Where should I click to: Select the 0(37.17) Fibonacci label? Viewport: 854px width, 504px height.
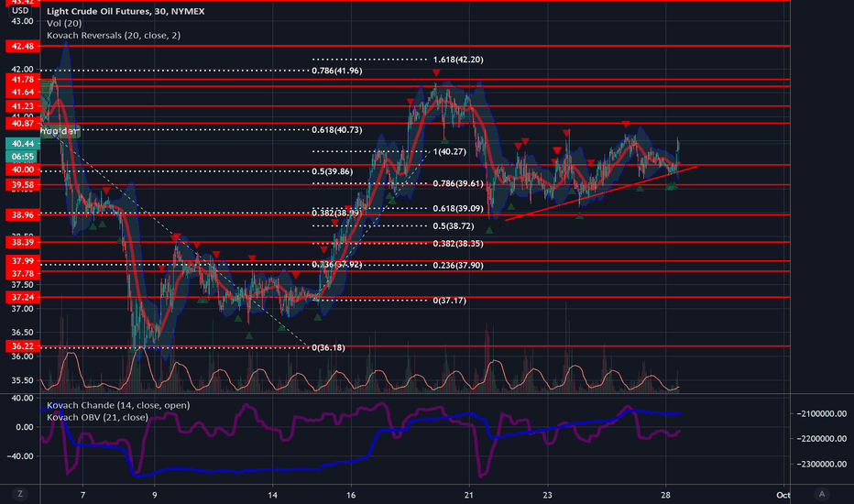450,301
